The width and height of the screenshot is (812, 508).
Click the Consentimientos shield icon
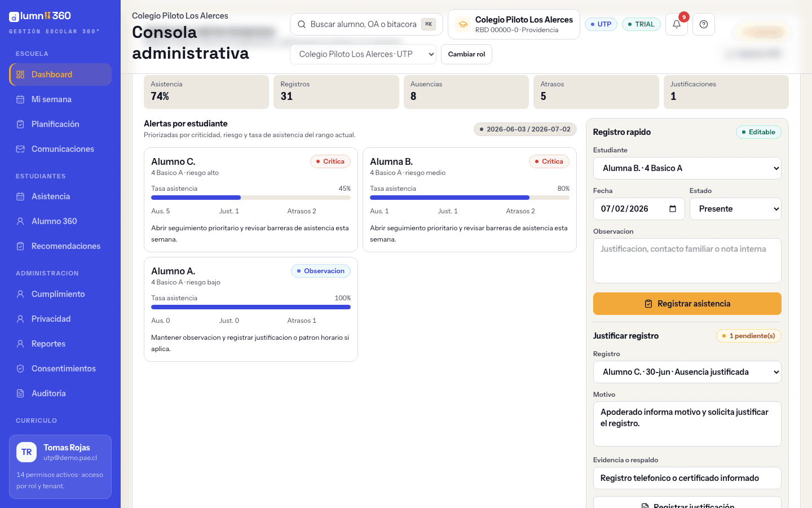pyautogui.click(x=20, y=369)
